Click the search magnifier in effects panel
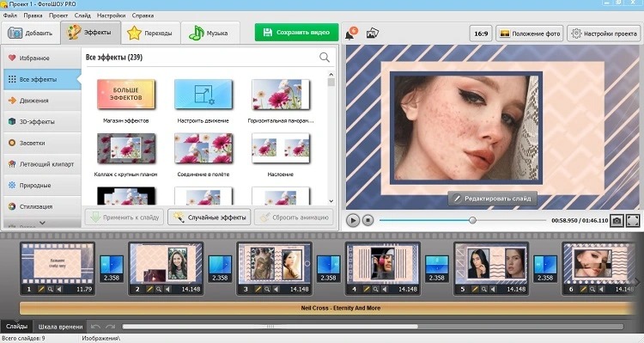 [x=325, y=58]
